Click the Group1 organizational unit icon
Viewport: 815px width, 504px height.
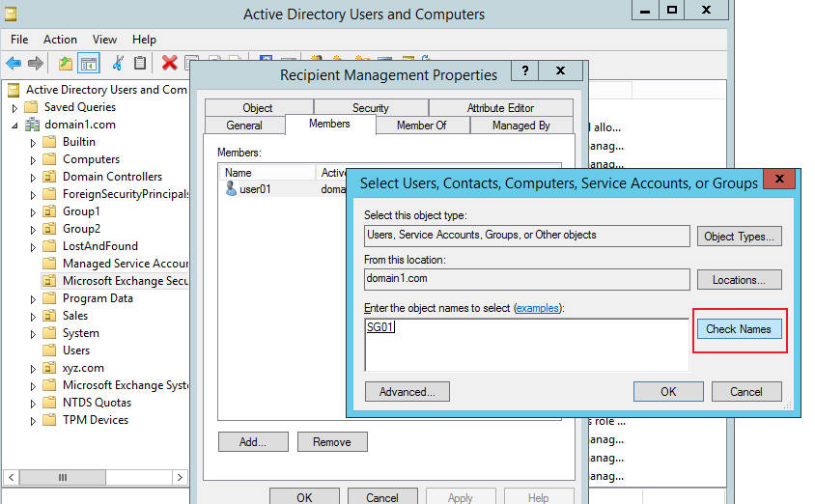[x=49, y=211]
